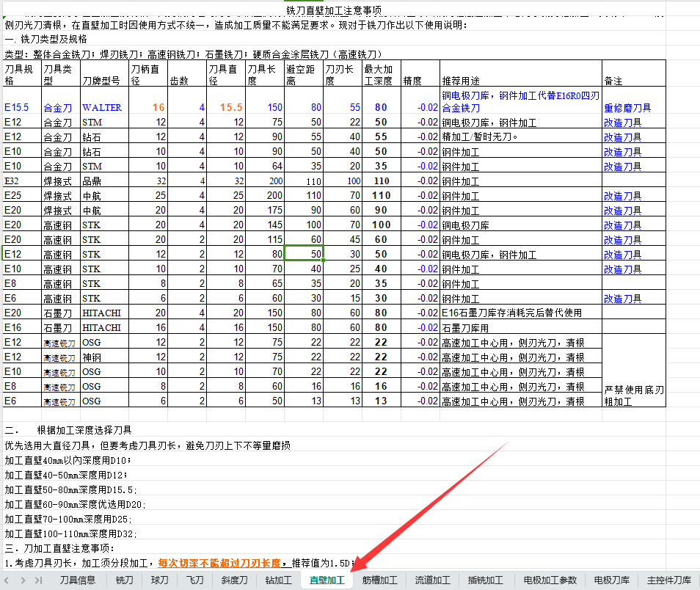Open the 铣刀 sheet tab
Viewport: 700px width, 590px height.
pyautogui.click(x=125, y=580)
